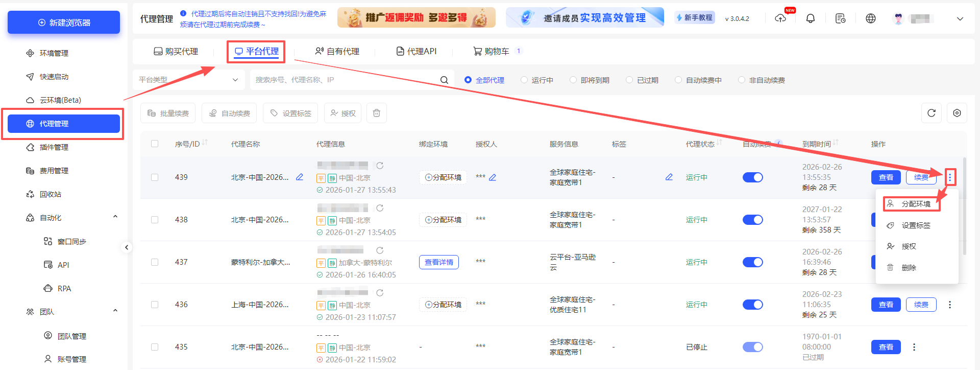Click 分配环境 button in row 438
The image size is (980, 370).
tap(443, 220)
